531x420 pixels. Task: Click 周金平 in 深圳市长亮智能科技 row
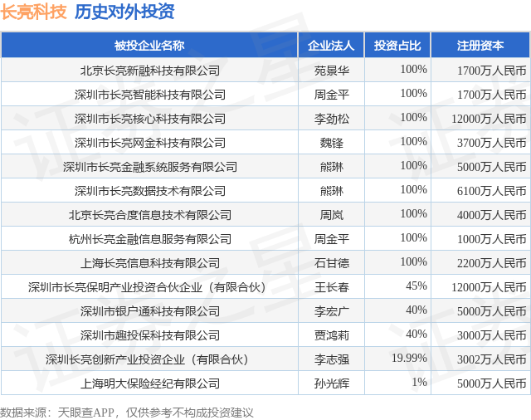click(332, 95)
